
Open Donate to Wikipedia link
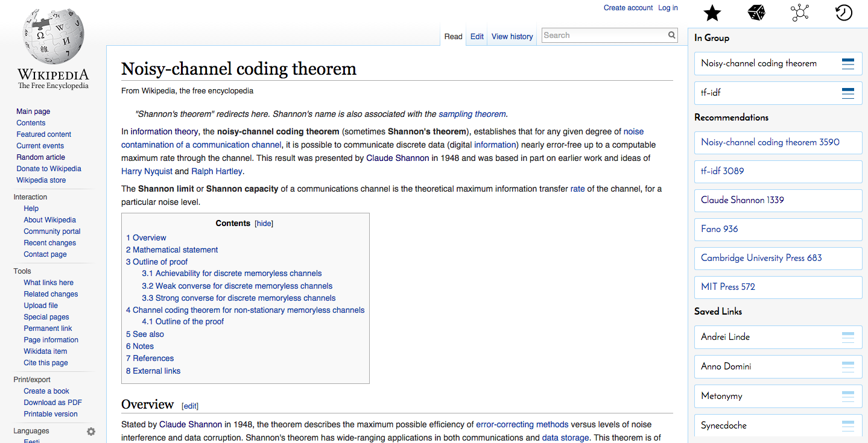pyautogui.click(x=49, y=169)
